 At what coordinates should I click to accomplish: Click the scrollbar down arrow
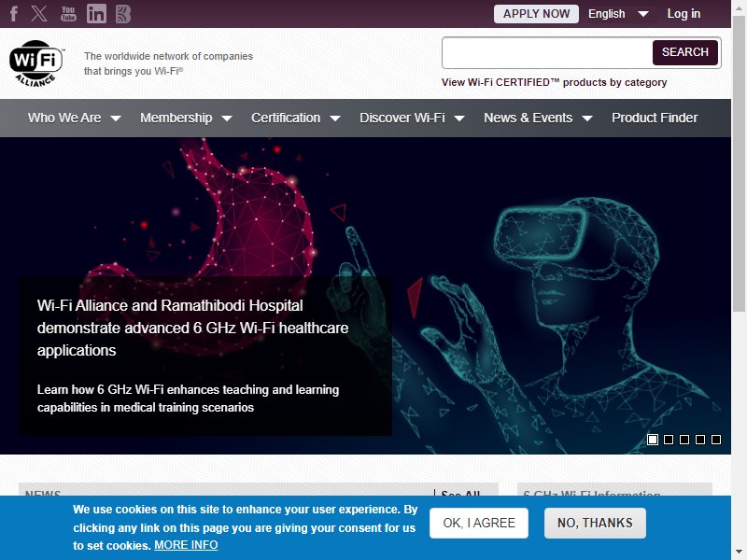739,553
